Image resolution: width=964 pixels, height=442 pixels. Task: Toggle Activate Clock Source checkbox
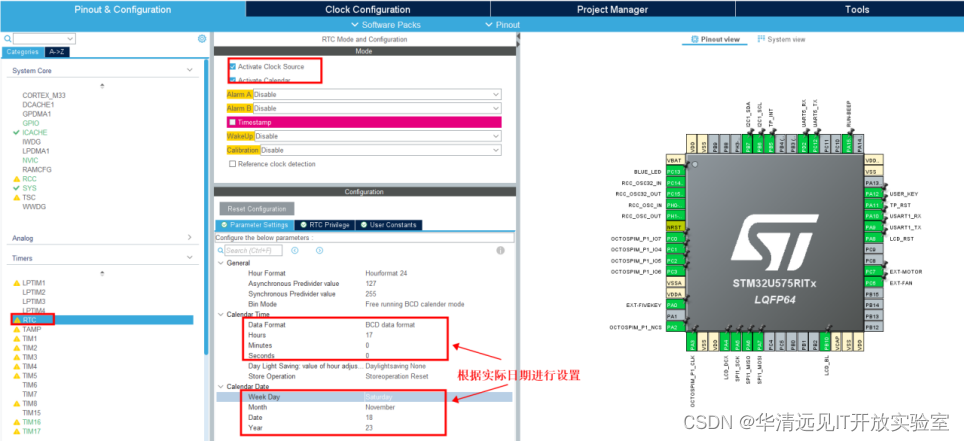click(232, 66)
